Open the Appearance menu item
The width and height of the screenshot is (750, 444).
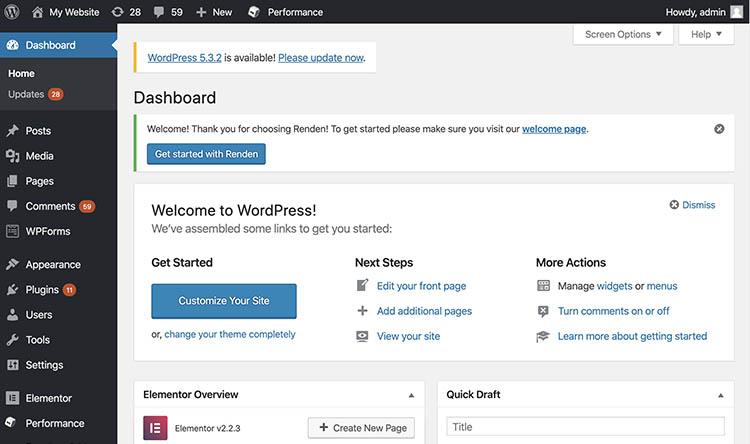coord(53,265)
